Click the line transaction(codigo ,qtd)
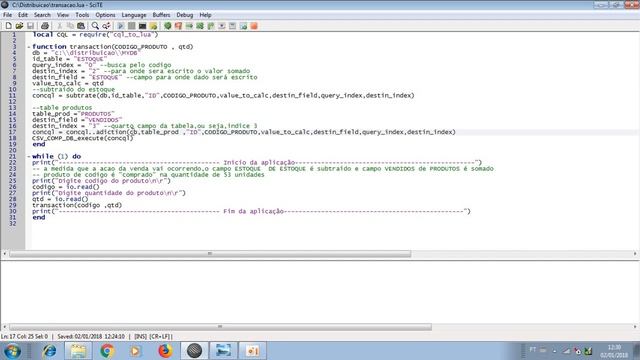 click(x=77, y=205)
